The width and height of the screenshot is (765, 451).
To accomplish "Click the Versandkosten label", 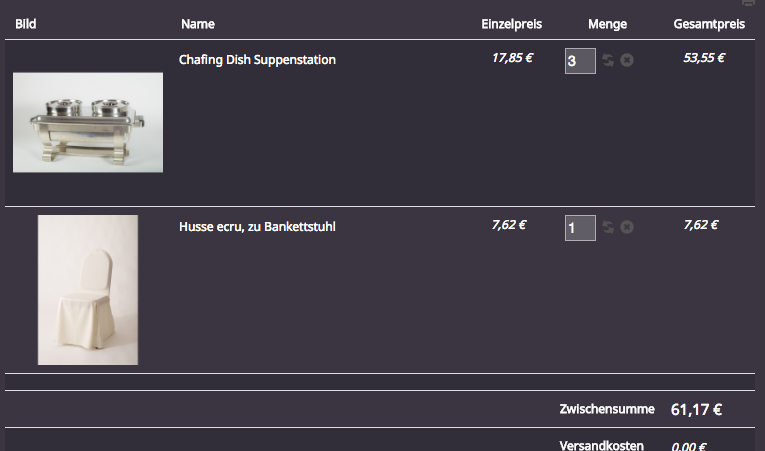I will pos(601,446).
